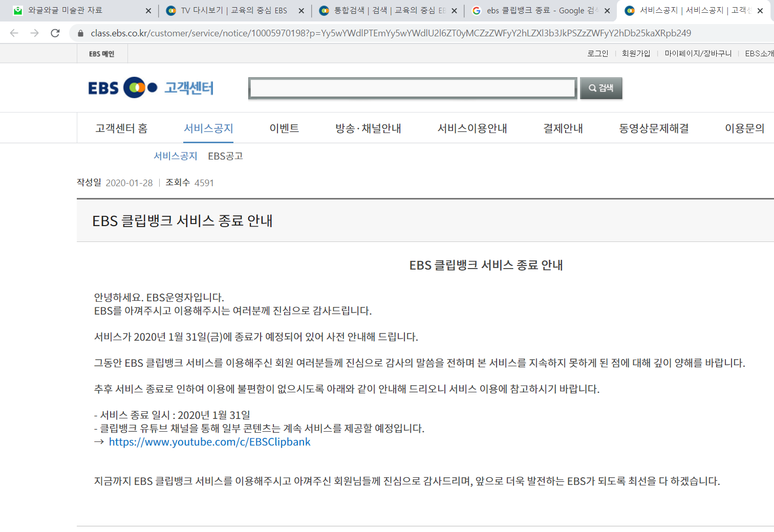Open the 결제안내 menu

coord(563,128)
